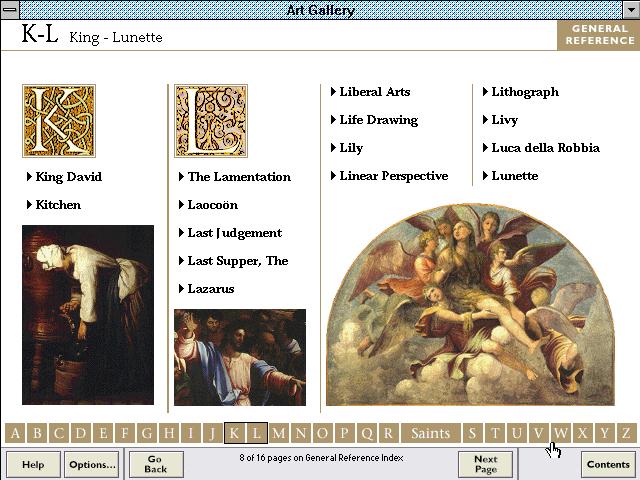Screen dimensions: 640x480
Task: Jump to index letter Q
Action: click(x=367, y=433)
